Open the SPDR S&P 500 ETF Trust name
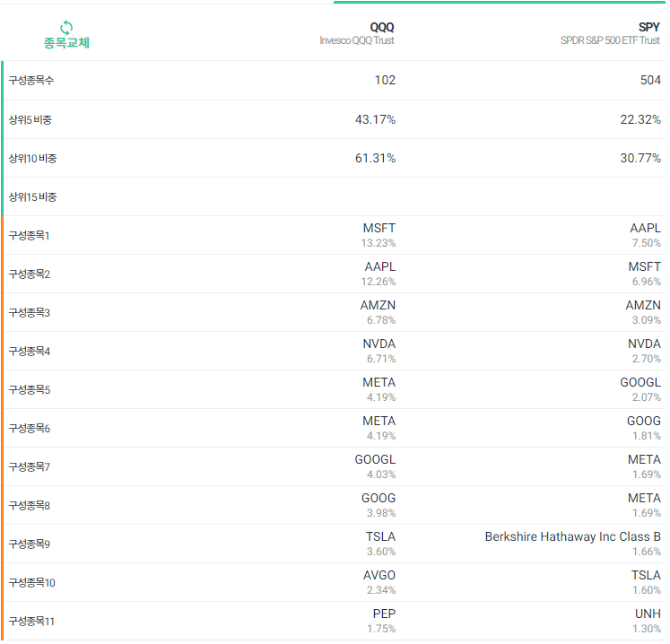 [610, 40]
